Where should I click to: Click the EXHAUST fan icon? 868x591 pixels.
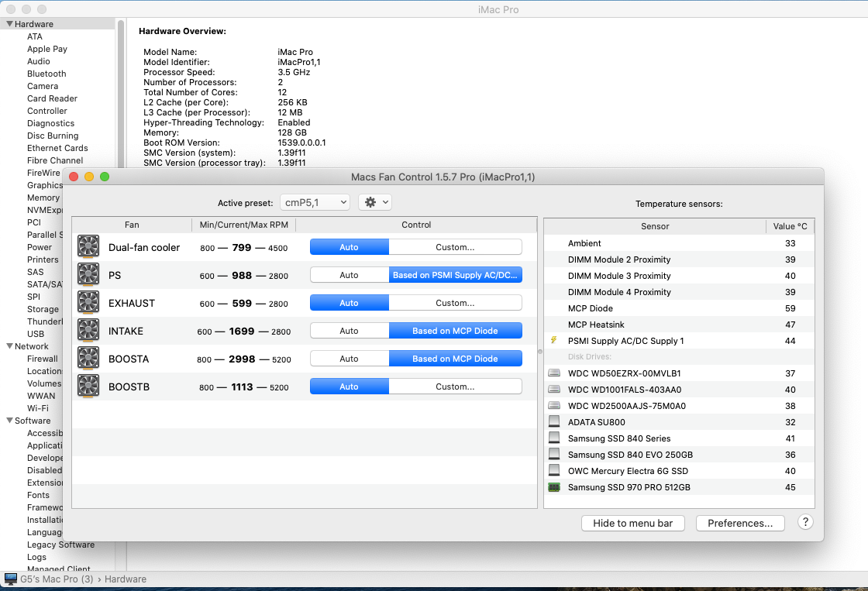pos(88,303)
